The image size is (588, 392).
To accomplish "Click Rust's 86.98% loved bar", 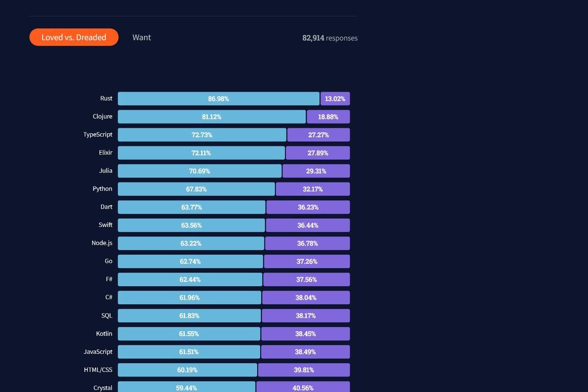I will click(x=219, y=98).
